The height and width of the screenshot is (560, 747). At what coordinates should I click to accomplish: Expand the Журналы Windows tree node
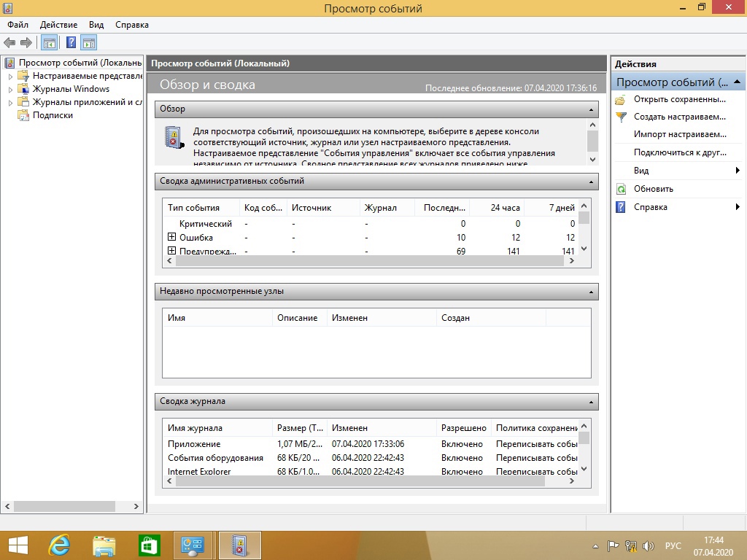tap(10, 90)
